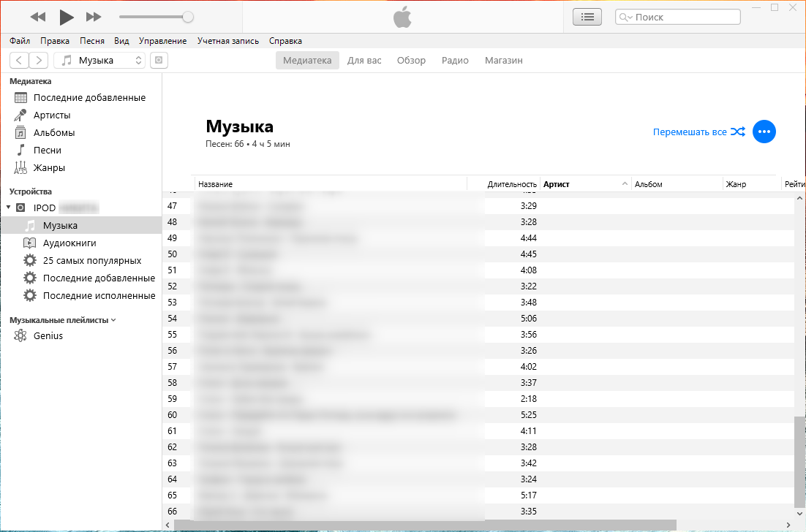
Task: Open the Музыка media type dropdown
Action: (x=99, y=60)
